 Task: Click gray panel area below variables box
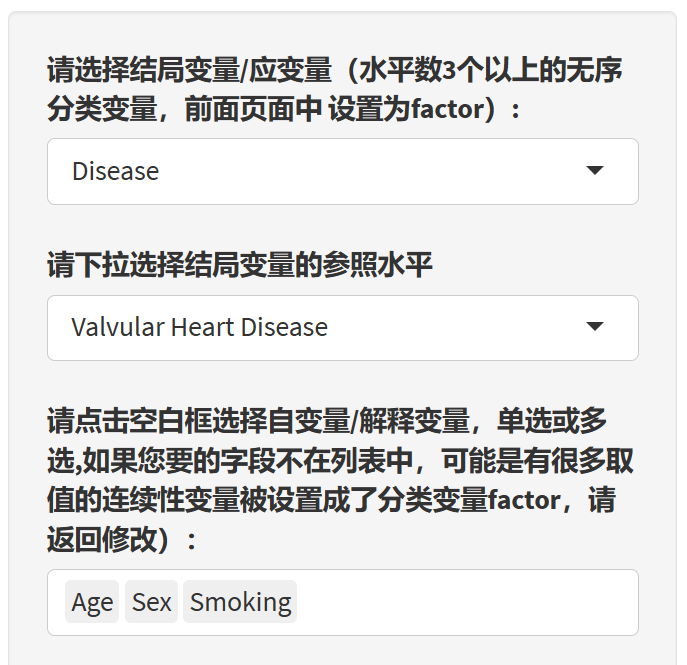[x=342, y=650]
